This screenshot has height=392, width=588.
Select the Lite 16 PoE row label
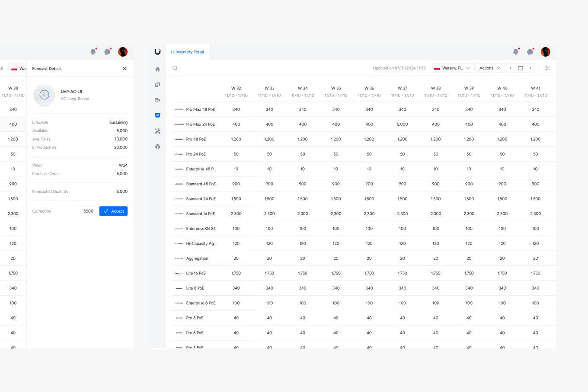(x=196, y=274)
